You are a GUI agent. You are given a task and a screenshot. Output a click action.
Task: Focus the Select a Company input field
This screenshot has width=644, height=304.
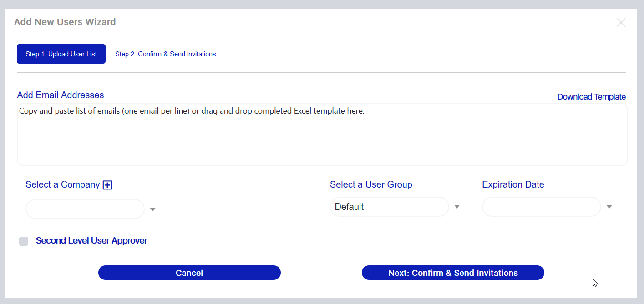85,209
